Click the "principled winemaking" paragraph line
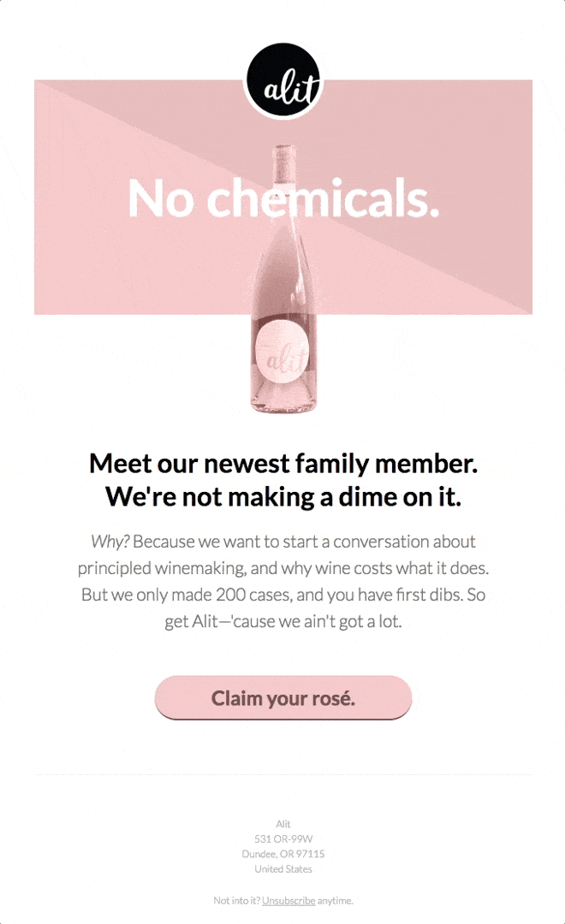The height and width of the screenshot is (924, 565). 282,568
